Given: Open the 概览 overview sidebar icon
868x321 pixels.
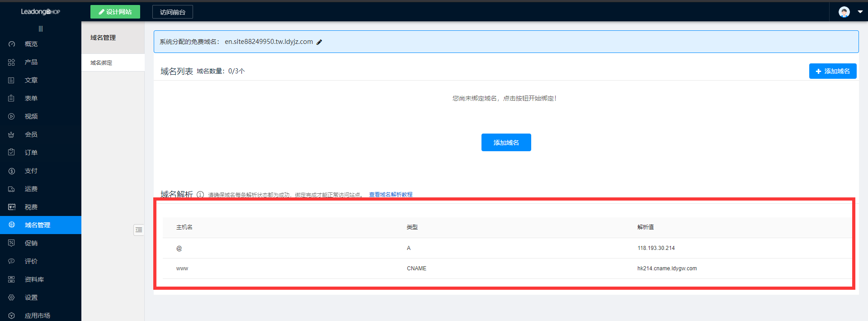Looking at the screenshot, I should coord(12,44).
